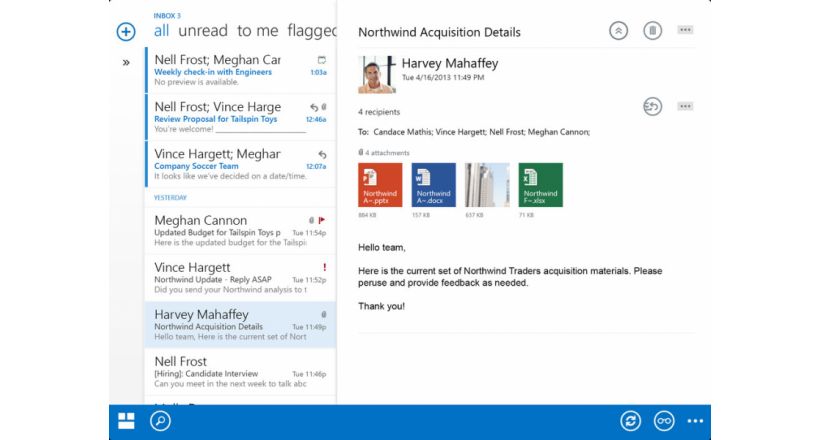Open Weekly check-in with Engineers email
This screenshot has width=820, height=440.
click(241, 70)
